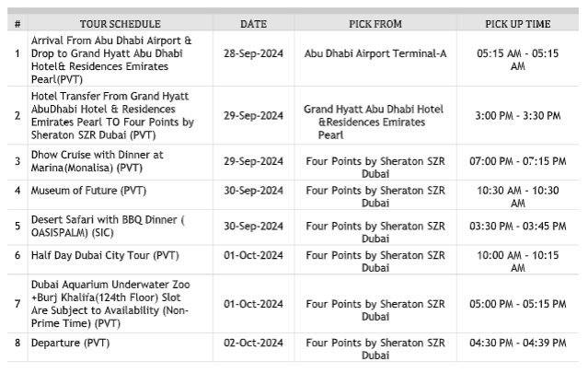Select the Hotel Transfer From Grand Hyatt entry
Viewport: 588px width, 373px height.
[x=112, y=115]
